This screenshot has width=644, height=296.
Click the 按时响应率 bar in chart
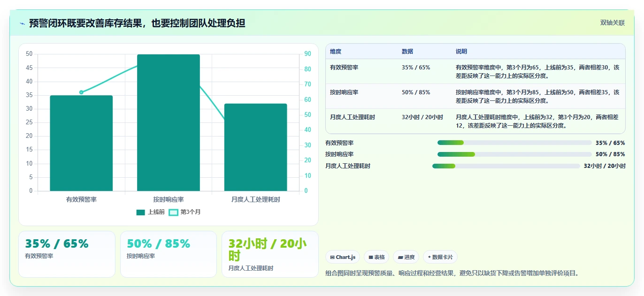pos(169,122)
